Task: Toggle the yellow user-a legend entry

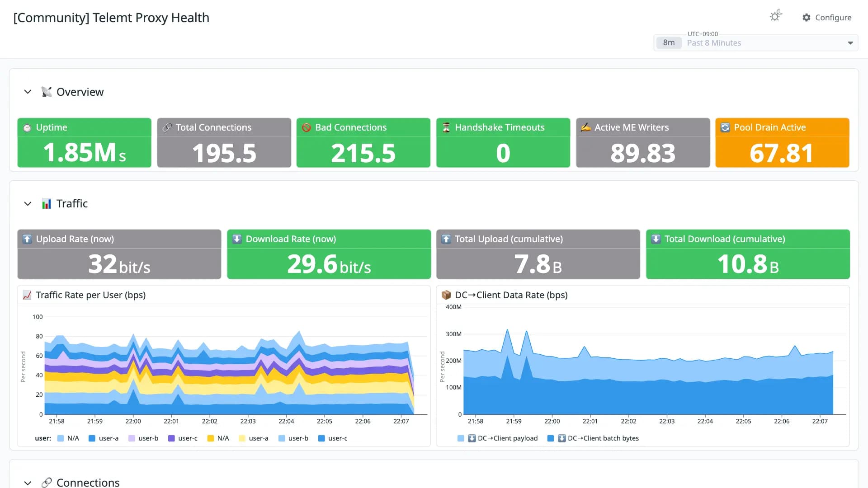Action: click(254, 438)
